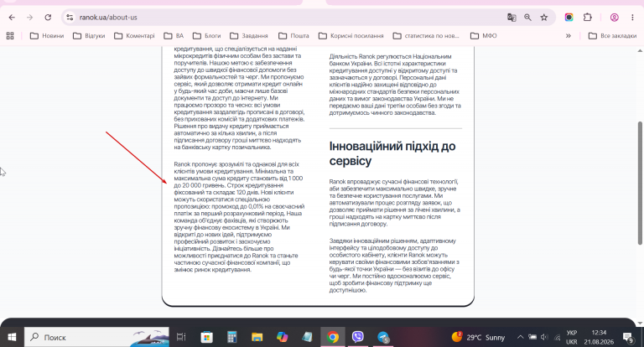The width and height of the screenshot is (644, 347).
Task: Open the Extensions puzzle icon
Action: 588,18
